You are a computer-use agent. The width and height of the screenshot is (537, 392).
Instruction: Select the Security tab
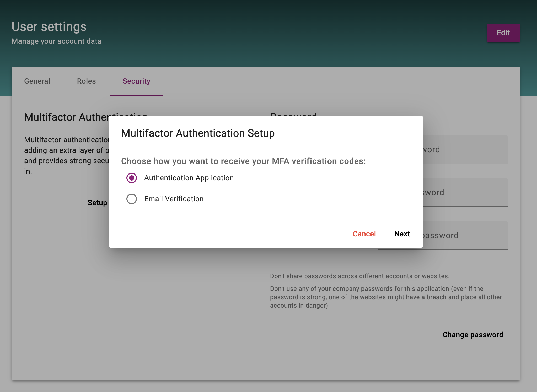click(136, 81)
